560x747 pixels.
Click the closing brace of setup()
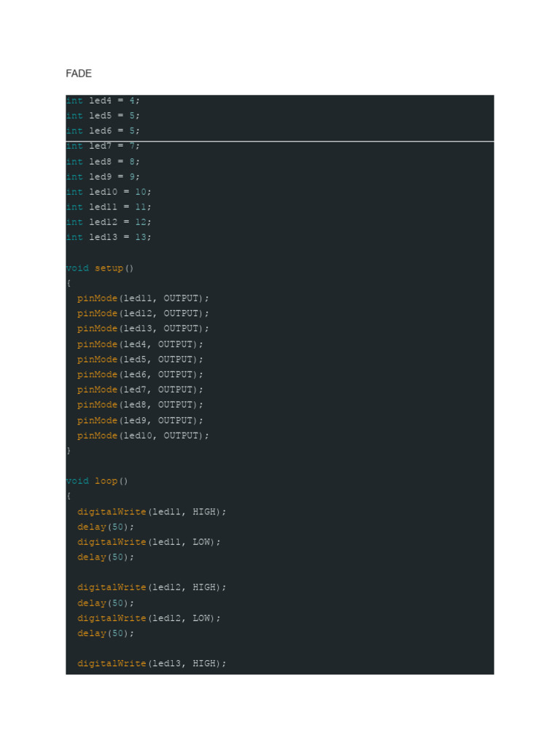pos(69,451)
